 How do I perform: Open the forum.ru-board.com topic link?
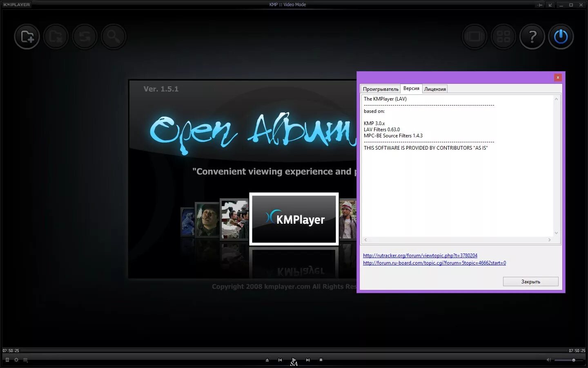pyautogui.click(x=434, y=263)
